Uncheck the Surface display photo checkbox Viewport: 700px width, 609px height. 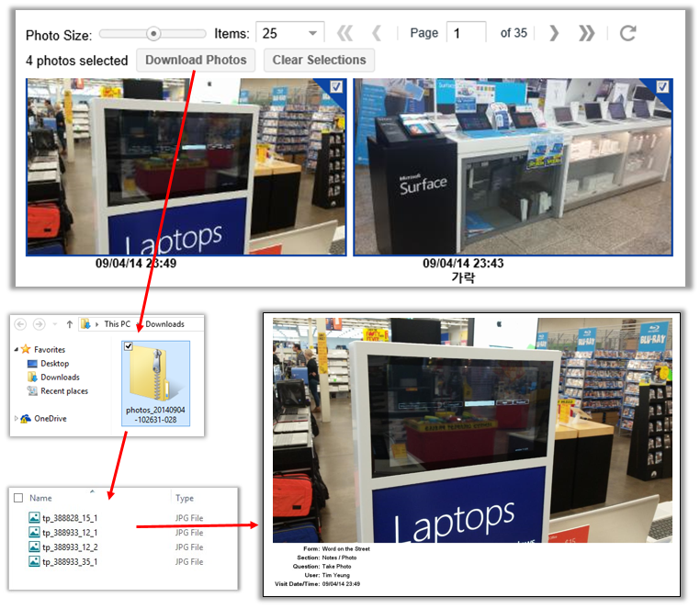pos(663,86)
